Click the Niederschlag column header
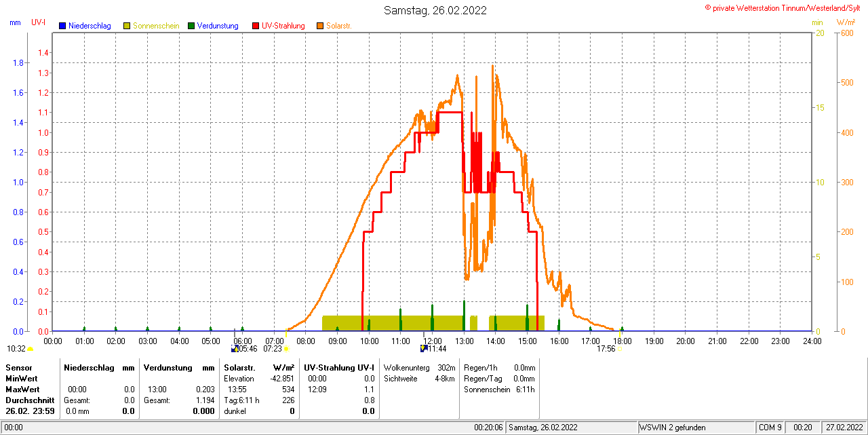 [x=87, y=367]
